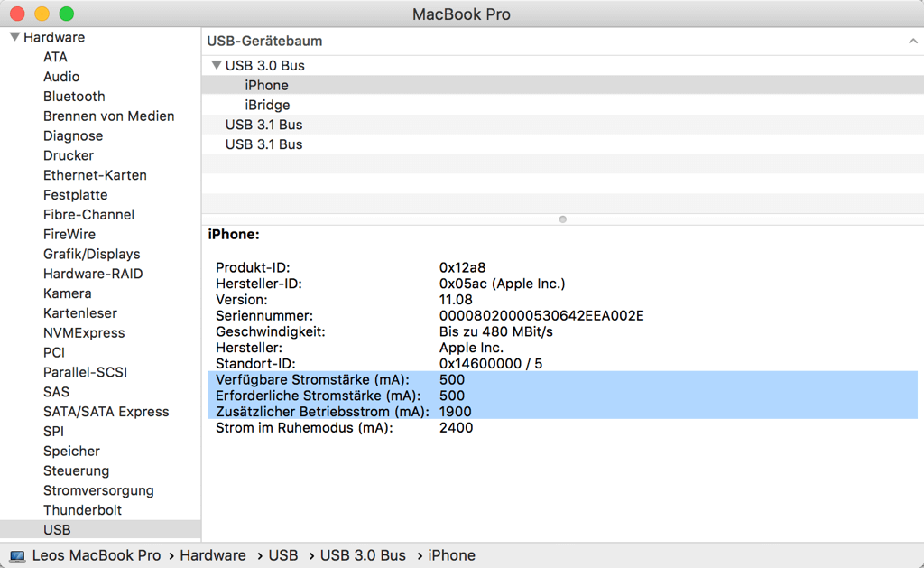Click the split view divider handle dot
This screenshot has height=568, width=924.
pyautogui.click(x=563, y=219)
